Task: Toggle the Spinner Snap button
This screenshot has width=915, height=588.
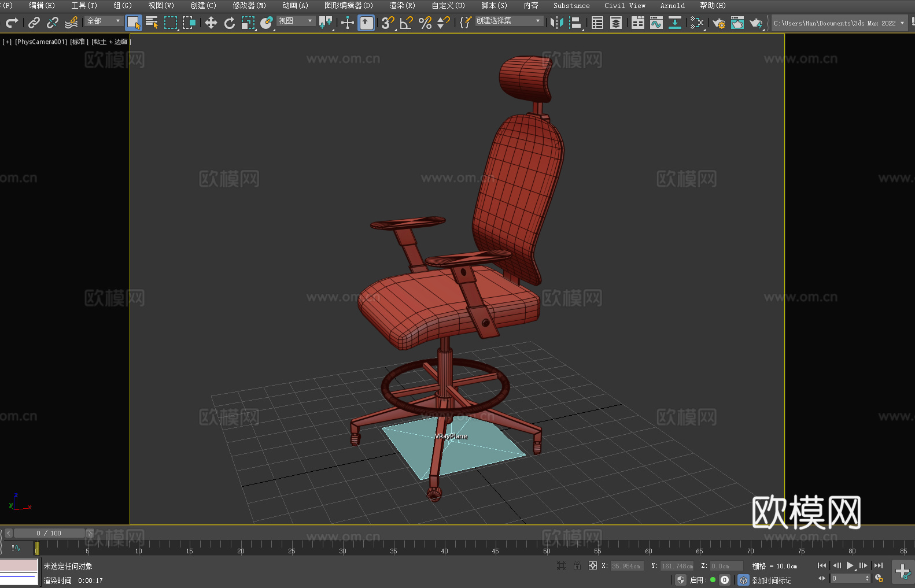Action: point(444,23)
